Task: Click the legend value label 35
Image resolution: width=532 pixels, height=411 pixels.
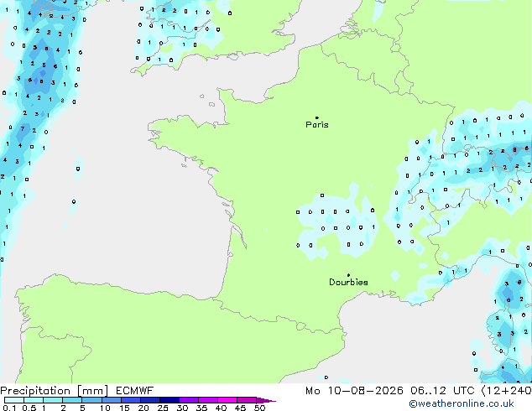Action: (x=201, y=408)
